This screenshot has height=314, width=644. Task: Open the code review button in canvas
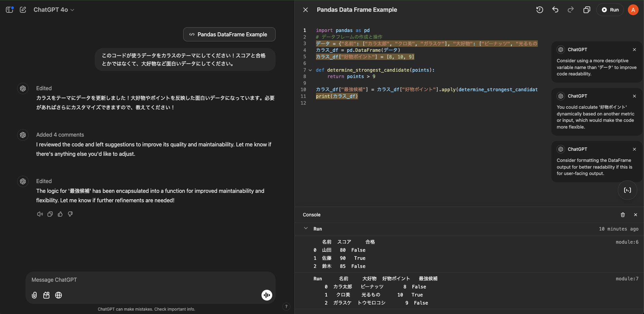tap(627, 190)
